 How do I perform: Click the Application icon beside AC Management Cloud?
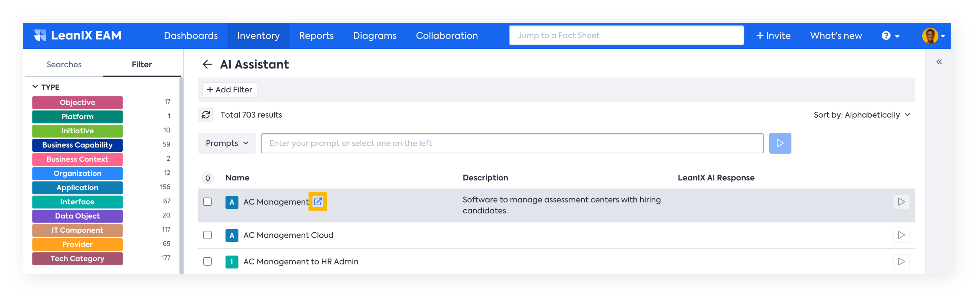coord(232,235)
